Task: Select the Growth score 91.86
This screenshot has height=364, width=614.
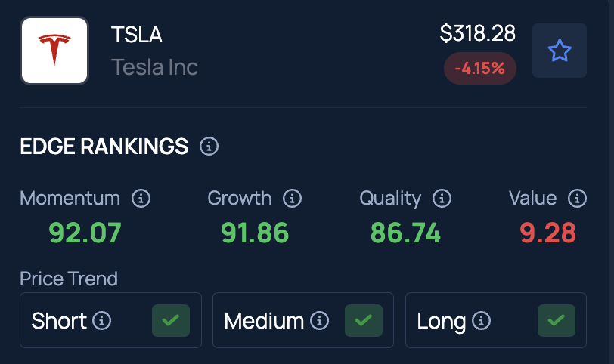Action: pyautogui.click(x=255, y=233)
